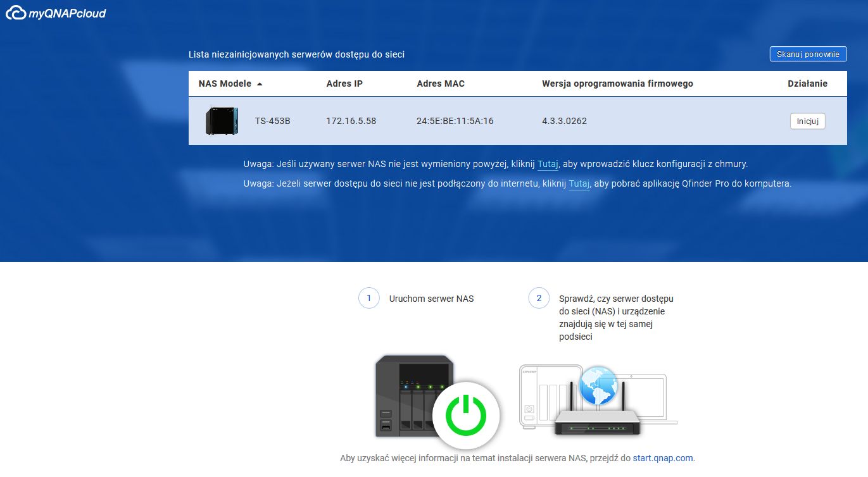Click the TS-453B NAS device thumbnail
868x477 pixels.
coord(222,120)
